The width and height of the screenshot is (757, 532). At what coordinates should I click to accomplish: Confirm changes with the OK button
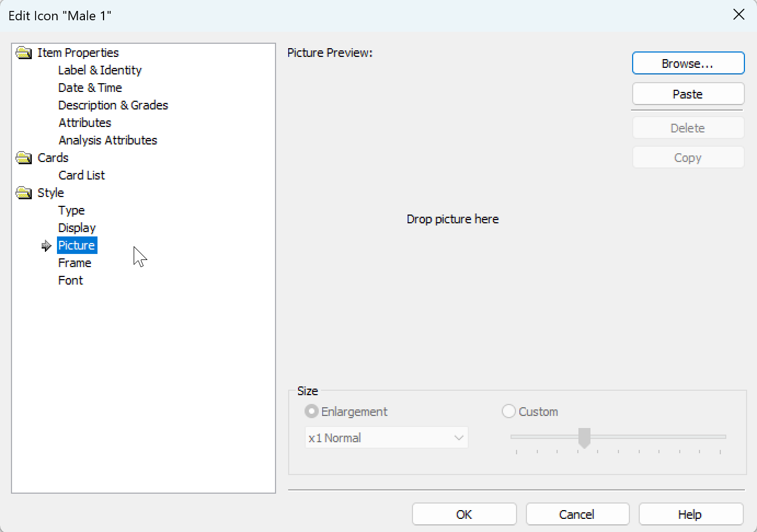pyautogui.click(x=464, y=514)
